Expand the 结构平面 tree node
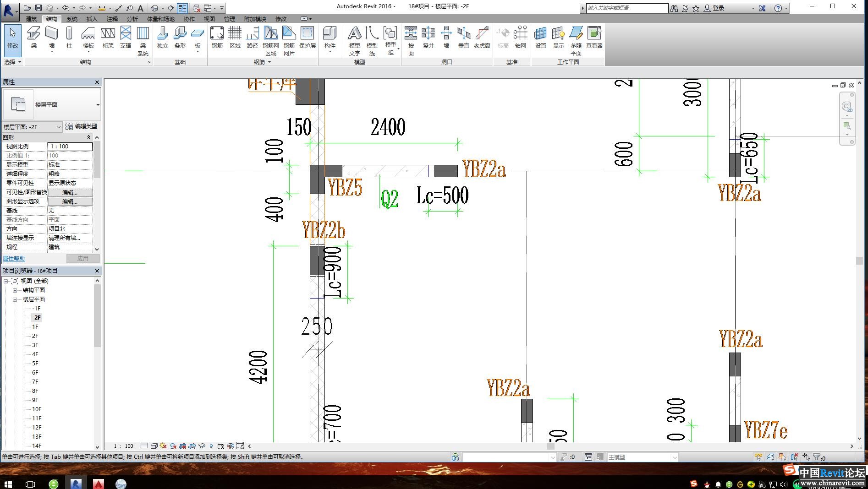Screen dimensions: 868x489 click(x=15, y=290)
